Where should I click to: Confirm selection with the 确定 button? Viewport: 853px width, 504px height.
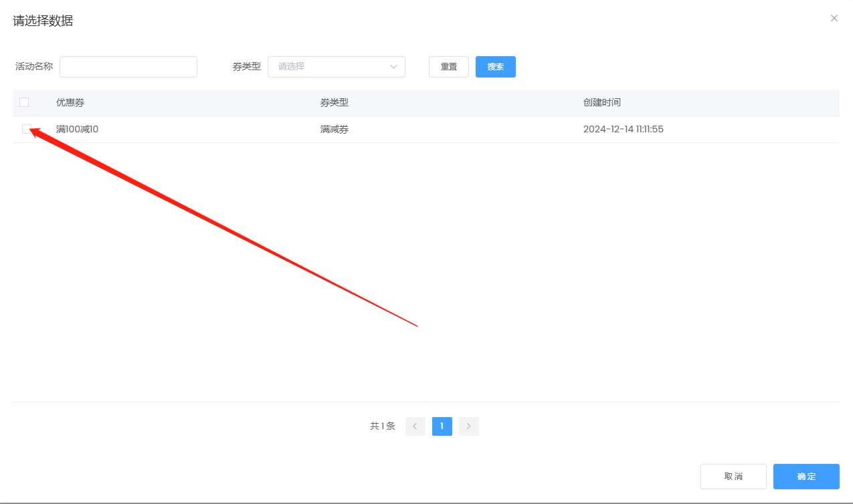click(805, 477)
